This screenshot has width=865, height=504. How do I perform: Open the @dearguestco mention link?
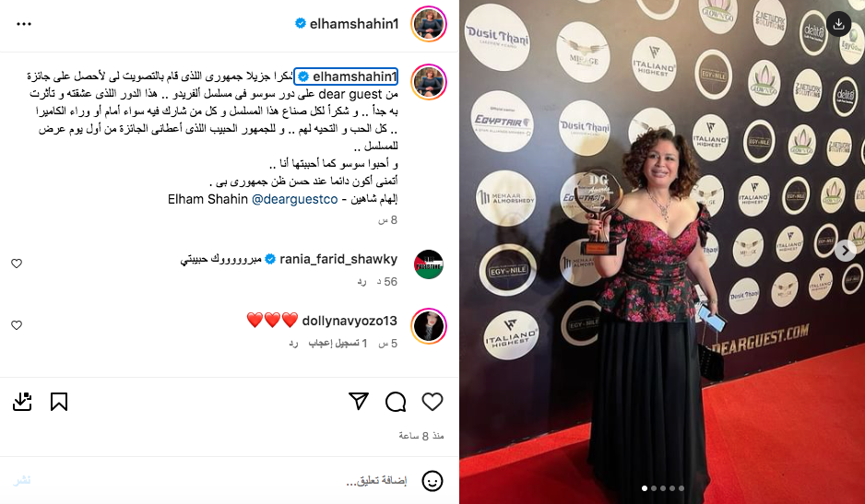294,200
